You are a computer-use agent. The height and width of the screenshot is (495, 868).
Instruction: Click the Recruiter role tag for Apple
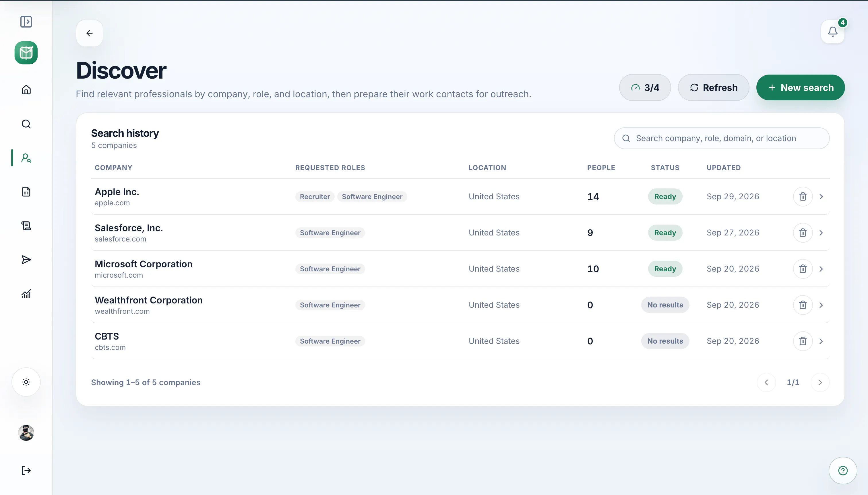tap(315, 196)
